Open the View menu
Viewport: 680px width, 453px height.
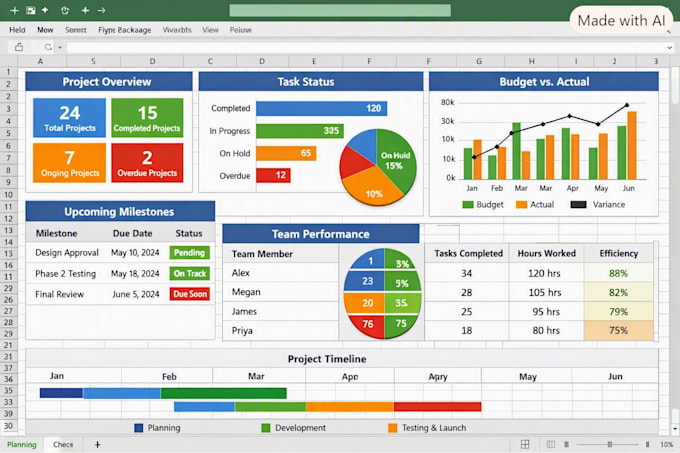tap(210, 30)
